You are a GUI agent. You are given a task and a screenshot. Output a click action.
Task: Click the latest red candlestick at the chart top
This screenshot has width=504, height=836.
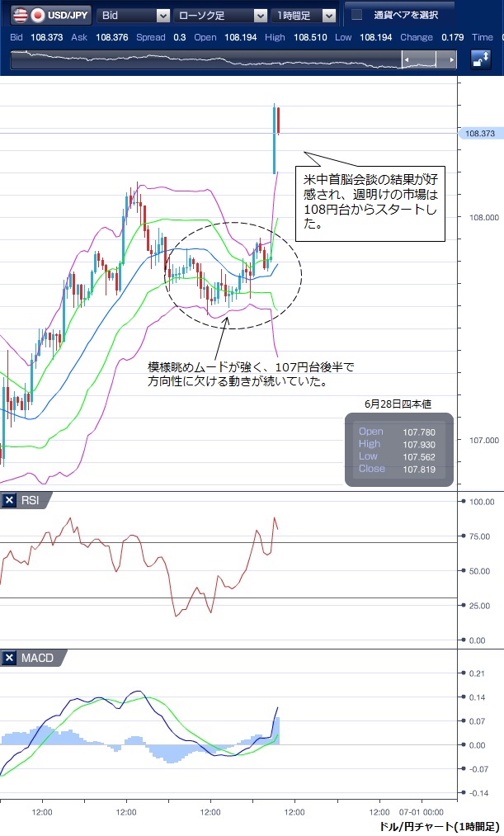[279, 121]
